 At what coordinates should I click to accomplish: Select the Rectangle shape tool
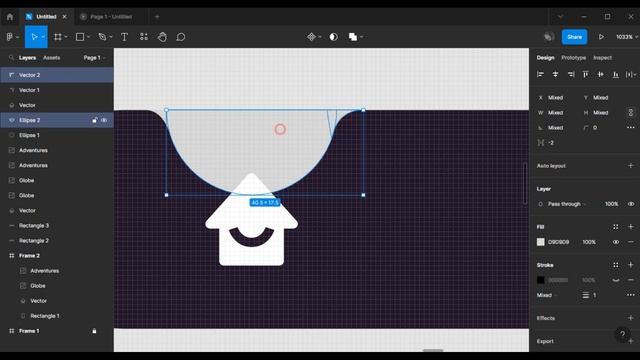[80, 37]
